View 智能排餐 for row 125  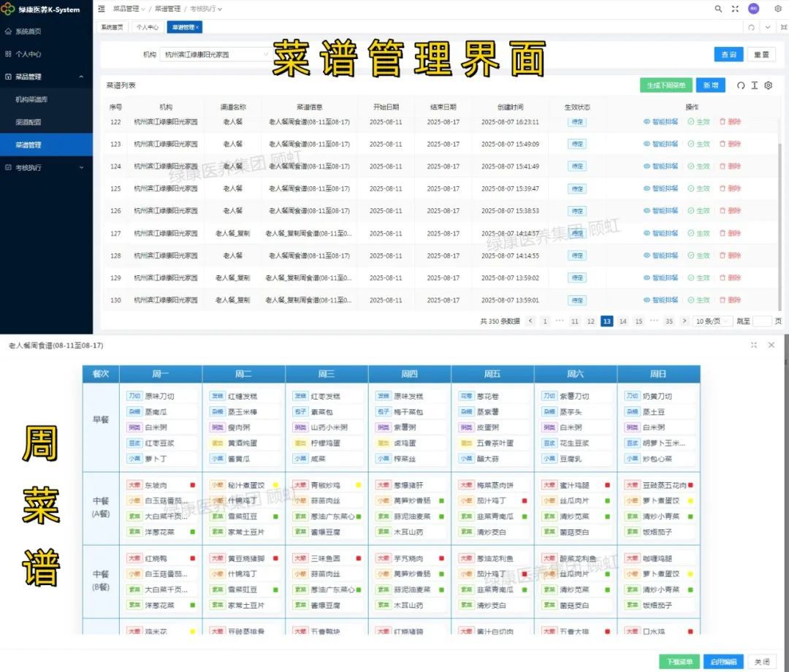660,188
